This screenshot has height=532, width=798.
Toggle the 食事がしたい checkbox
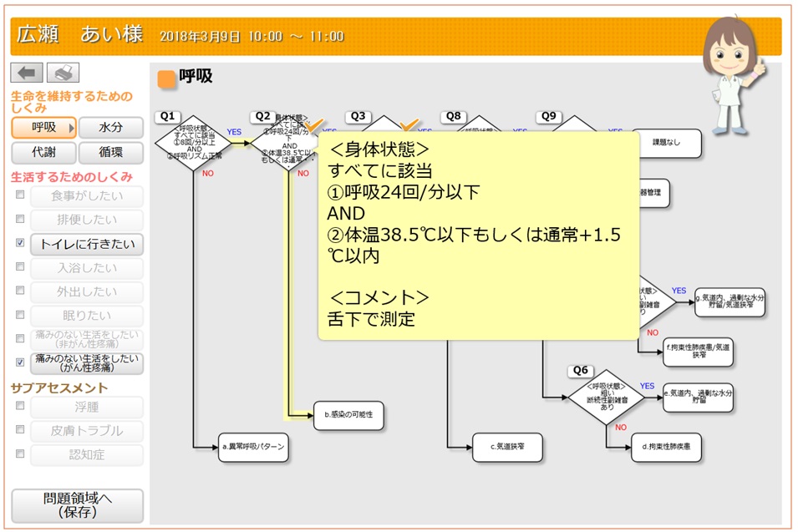(20, 195)
